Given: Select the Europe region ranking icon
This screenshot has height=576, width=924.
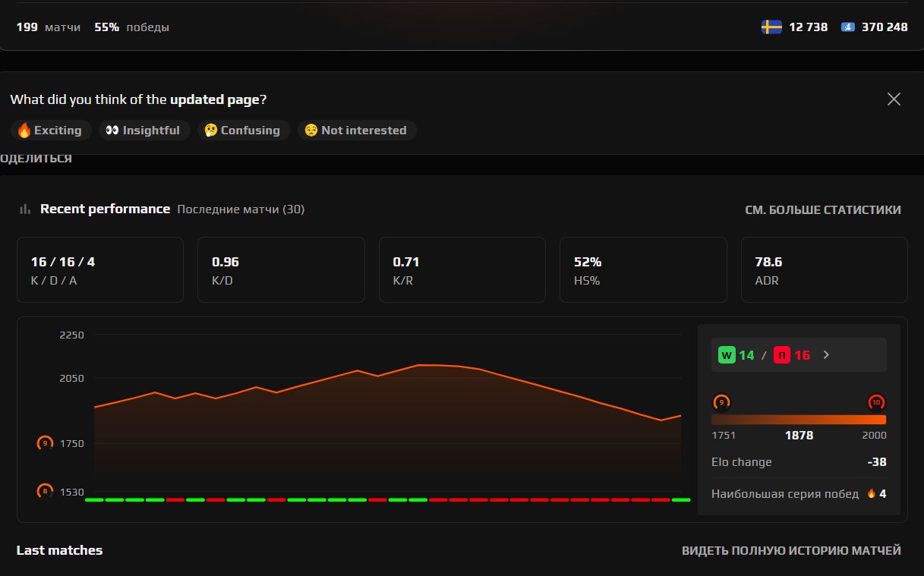Looking at the screenshot, I should coord(848,26).
